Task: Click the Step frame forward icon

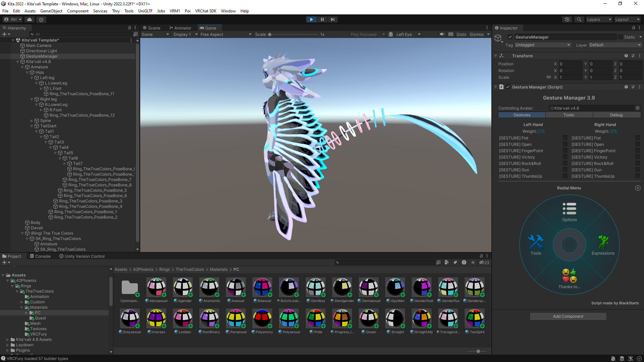Action: pos(332,19)
